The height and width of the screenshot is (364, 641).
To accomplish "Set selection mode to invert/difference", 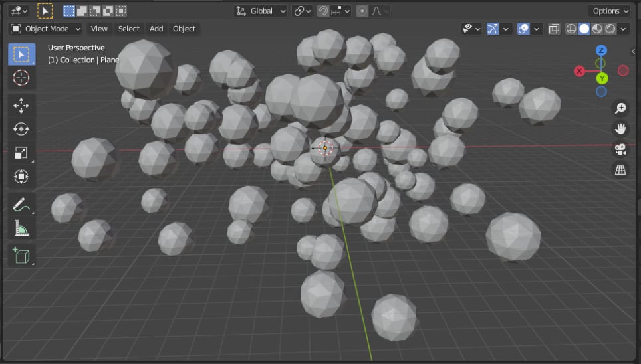I will 108,11.
